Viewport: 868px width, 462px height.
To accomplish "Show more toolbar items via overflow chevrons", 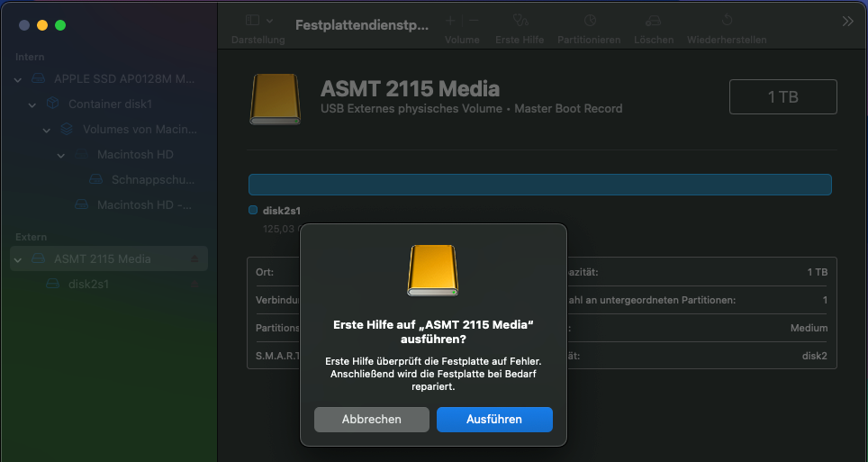I will coord(847,21).
